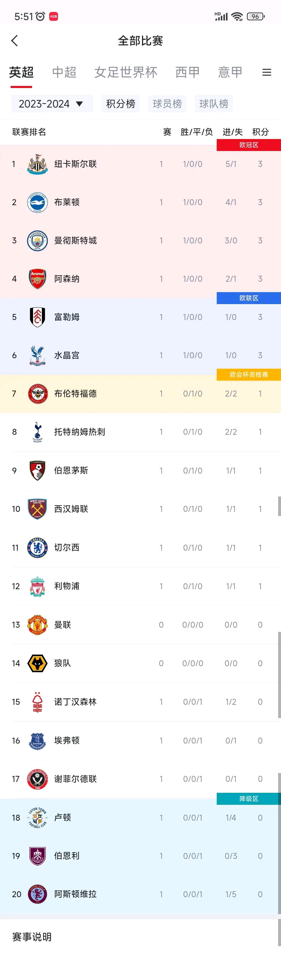
Task: Tap the Tottenham Hotspur crest
Action: point(37,432)
